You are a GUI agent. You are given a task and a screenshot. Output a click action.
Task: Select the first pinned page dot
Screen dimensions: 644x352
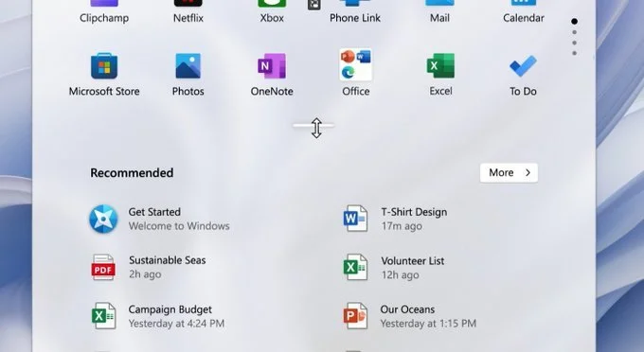tap(575, 22)
